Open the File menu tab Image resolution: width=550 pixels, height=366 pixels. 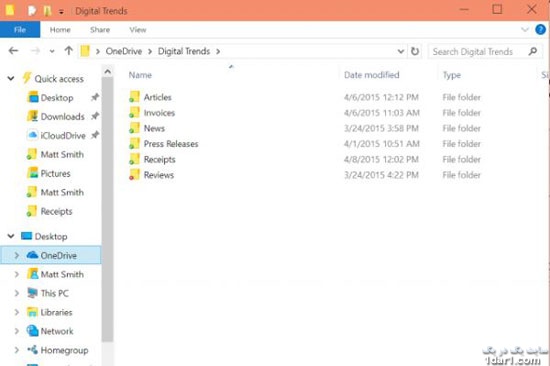click(20, 30)
